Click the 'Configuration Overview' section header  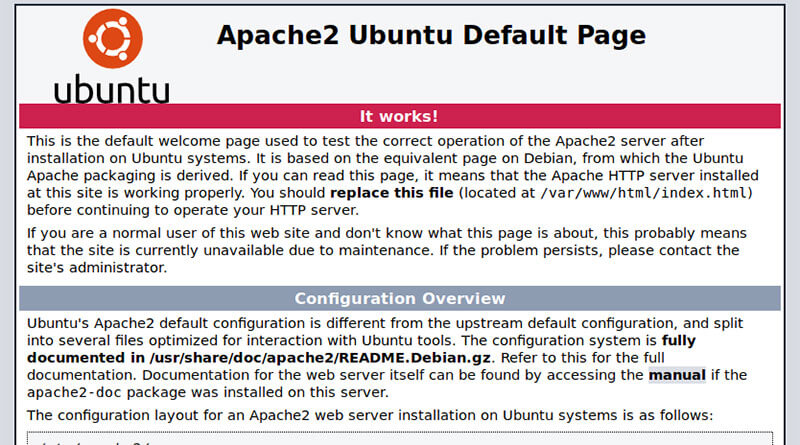click(x=399, y=299)
